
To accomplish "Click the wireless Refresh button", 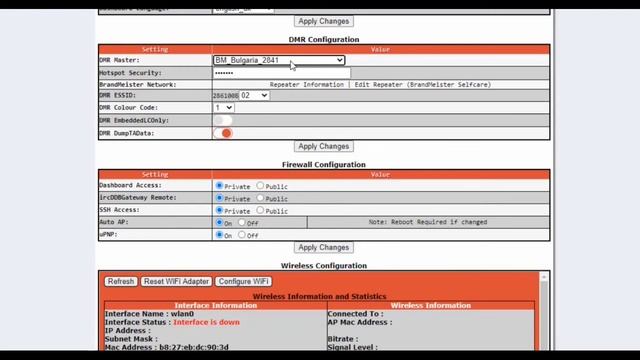I will [x=121, y=282].
